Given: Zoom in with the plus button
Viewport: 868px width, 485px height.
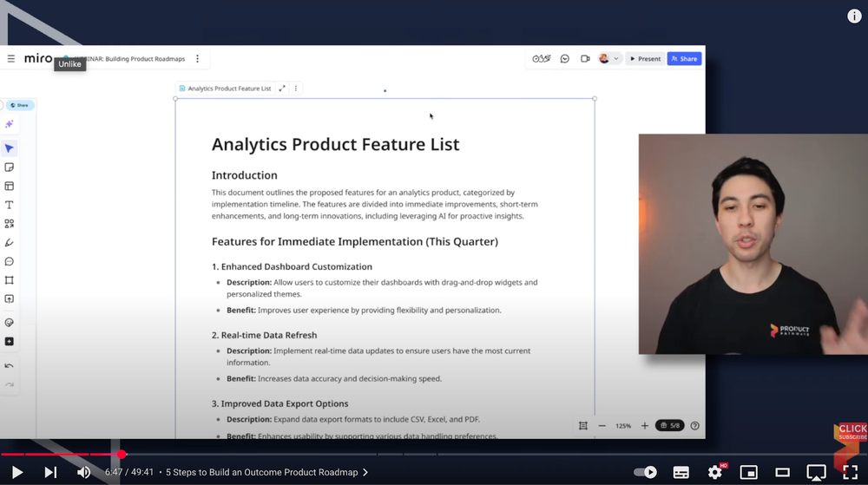Looking at the screenshot, I should 644,426.
